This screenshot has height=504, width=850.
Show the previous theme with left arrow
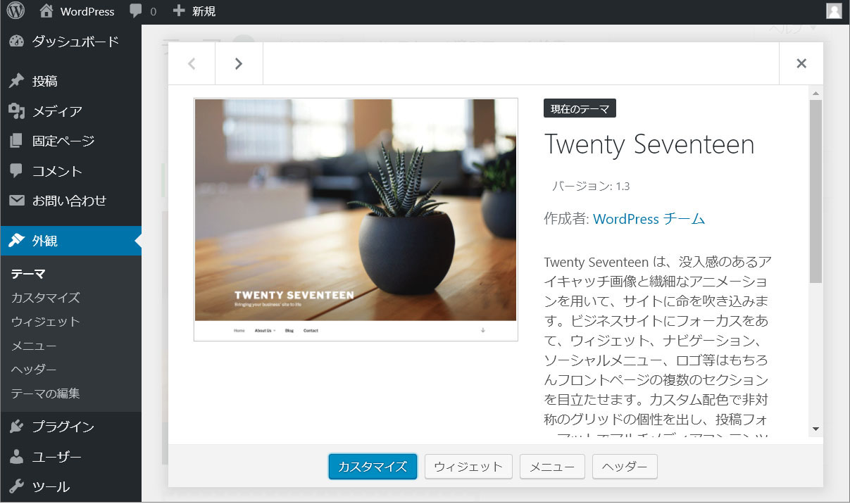(192, 63)
